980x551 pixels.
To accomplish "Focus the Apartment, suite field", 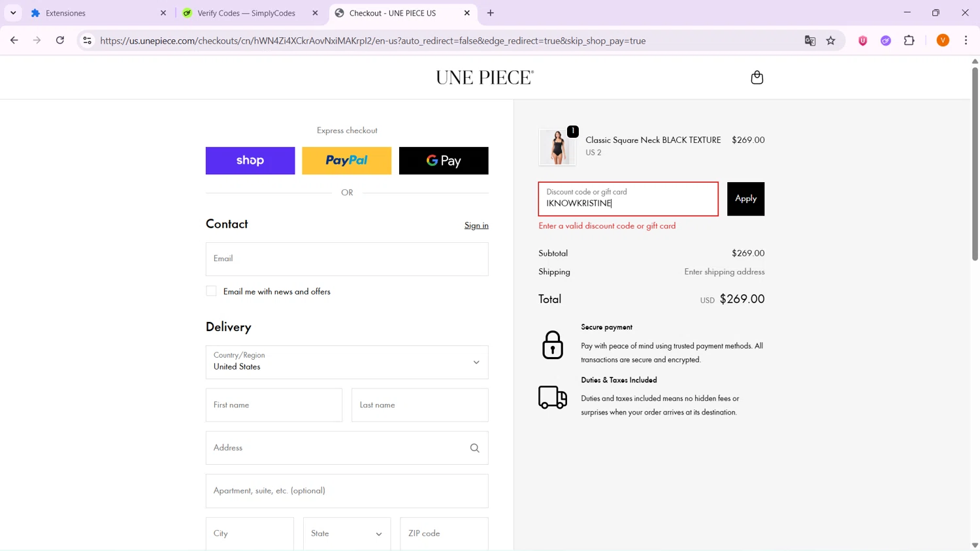I will (x=347, y=491).
